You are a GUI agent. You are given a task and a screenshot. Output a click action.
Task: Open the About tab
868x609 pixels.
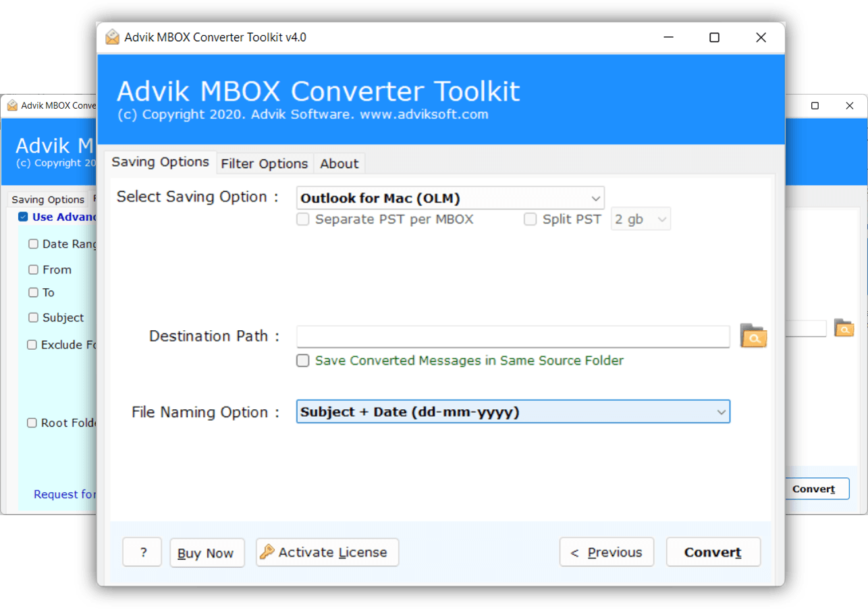340,163
